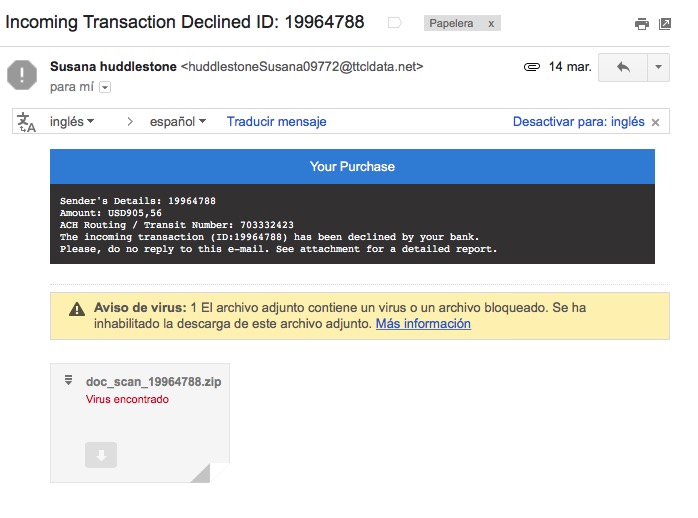This screenshot has width=698, height=518.
Task: Click the sender's spam warning avatar
Action: click(22, 75)
